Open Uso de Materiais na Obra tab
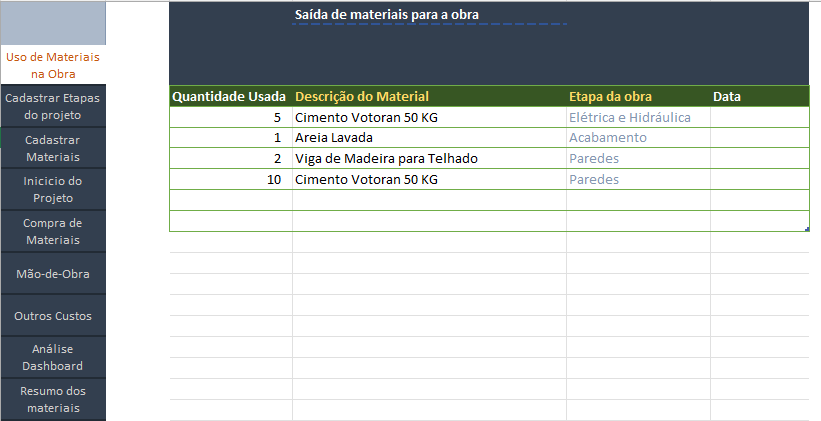Viewport: 821px width, 421px height. tap(53, 65)
